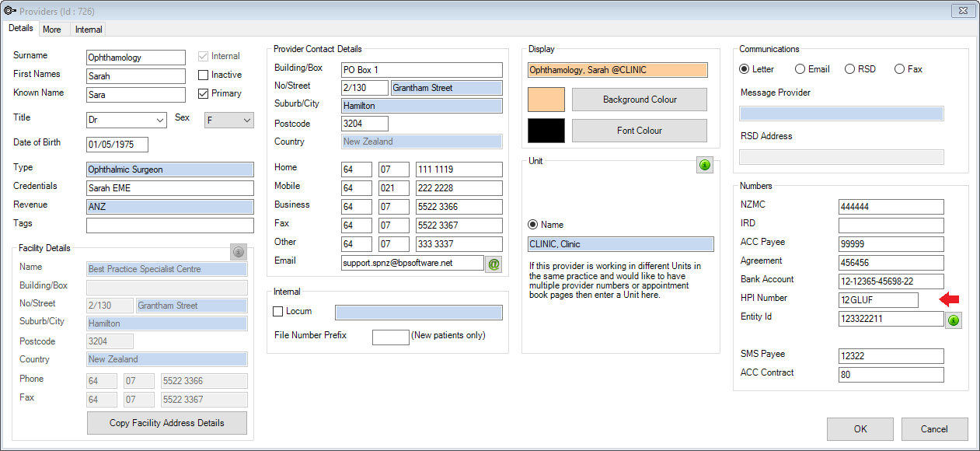Screen dimensions: 980x451
Task: Click the NZMC number field
Action: click(x=891, y=207)
